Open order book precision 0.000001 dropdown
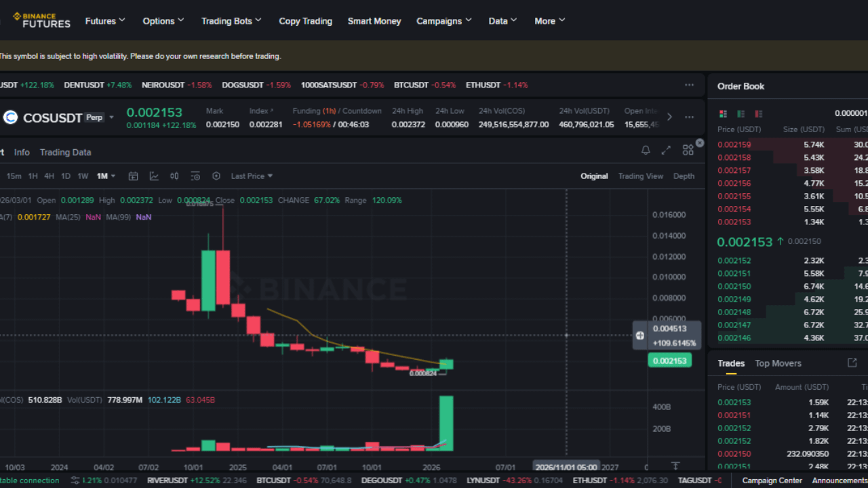 (x=852, y=114)
